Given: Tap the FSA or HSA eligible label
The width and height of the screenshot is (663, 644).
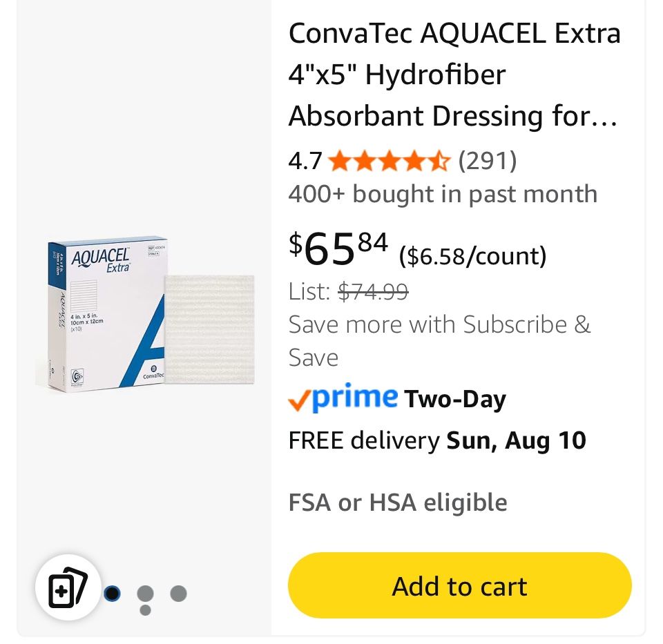Looking at the screenshot, I should click(398, 502).
